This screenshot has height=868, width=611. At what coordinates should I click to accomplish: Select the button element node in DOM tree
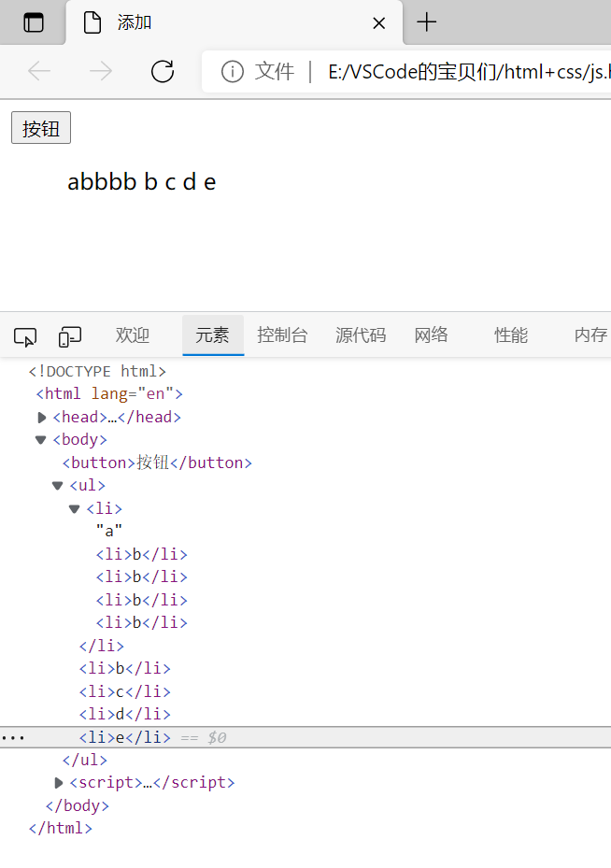coord(157,462)
